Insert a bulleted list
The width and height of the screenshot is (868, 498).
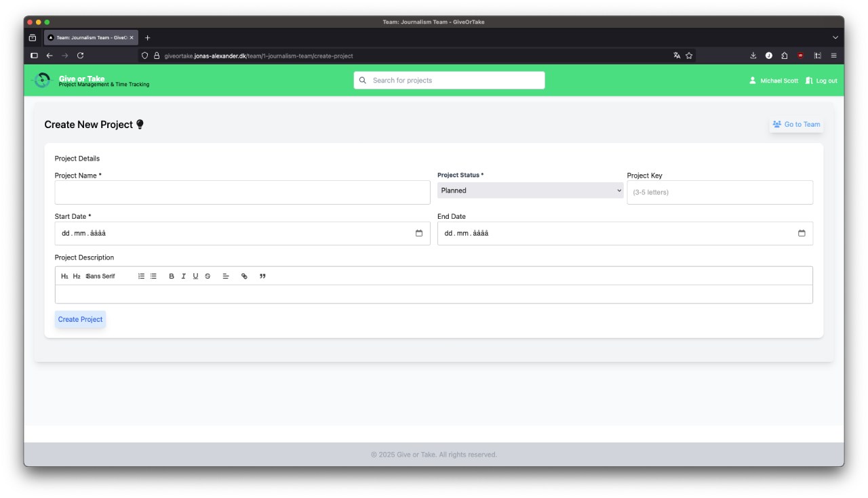pyautogui.click(x=153, y=276)
